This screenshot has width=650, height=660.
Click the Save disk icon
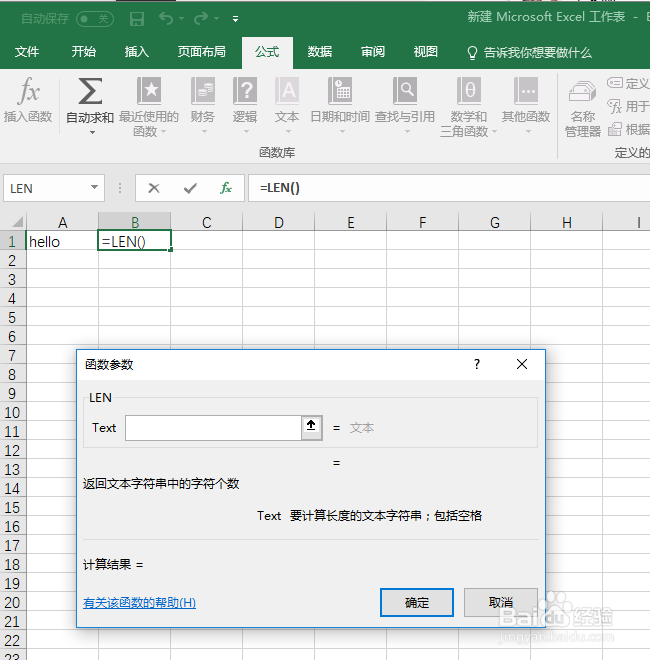click(x=137, y=19)
